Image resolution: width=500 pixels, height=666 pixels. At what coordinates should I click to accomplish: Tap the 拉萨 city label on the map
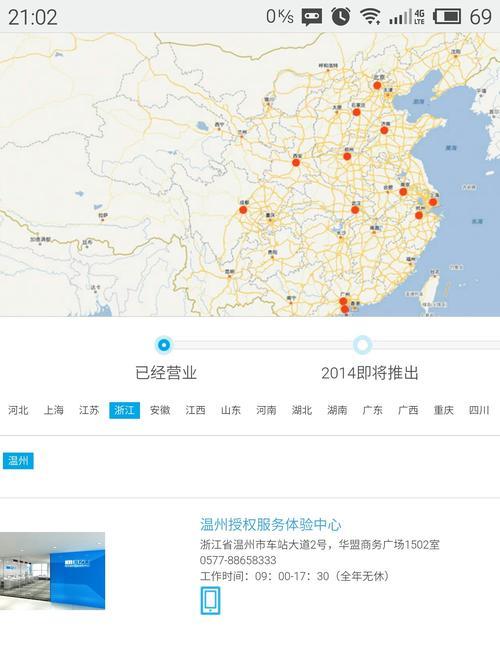[x=103, y=216]
